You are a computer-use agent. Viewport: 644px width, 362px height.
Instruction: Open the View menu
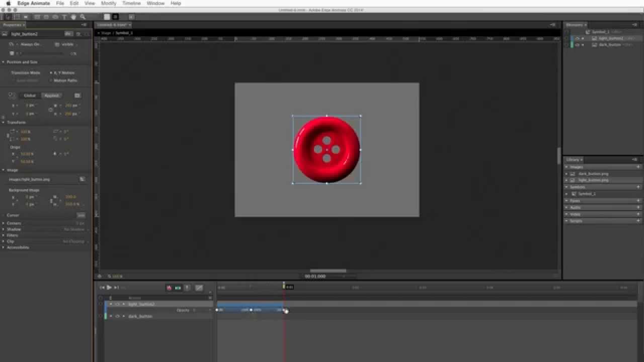pos(90,3)
